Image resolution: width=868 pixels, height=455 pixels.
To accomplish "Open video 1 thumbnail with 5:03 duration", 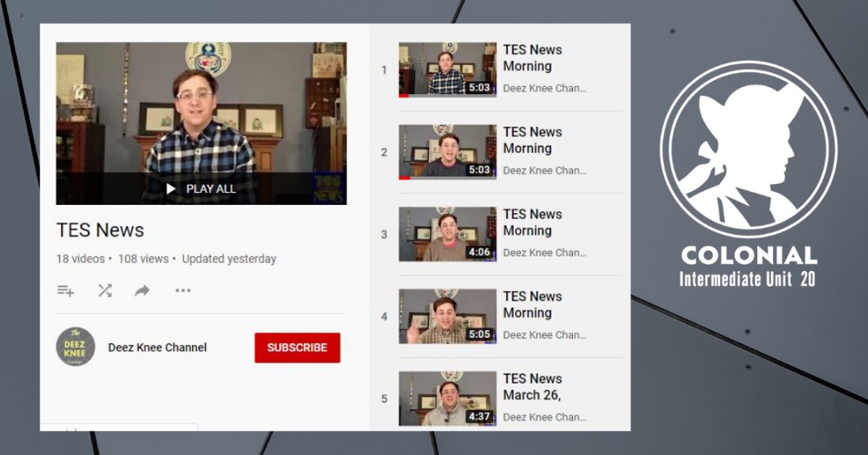I will click(x=448, y=70).
